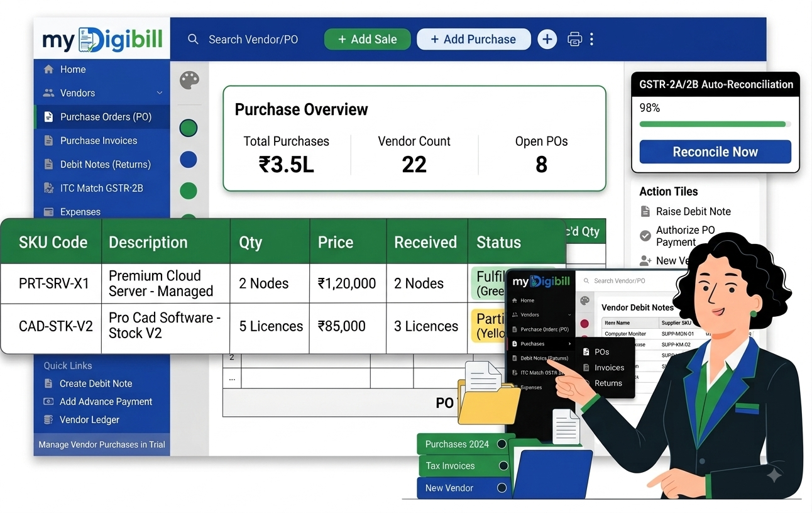Open the color palette icon in main window

tap(189, 80)
